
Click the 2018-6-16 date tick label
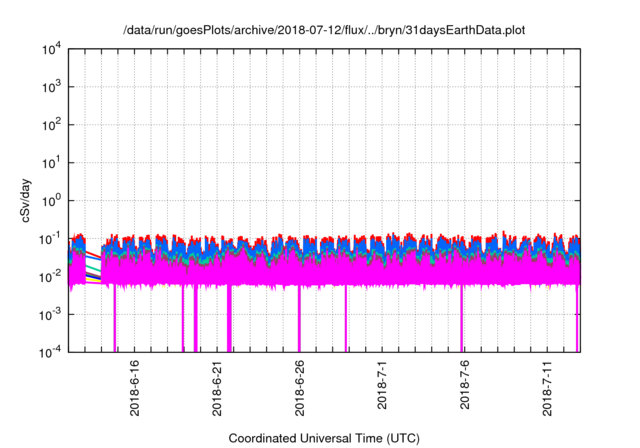pos(134,388)
